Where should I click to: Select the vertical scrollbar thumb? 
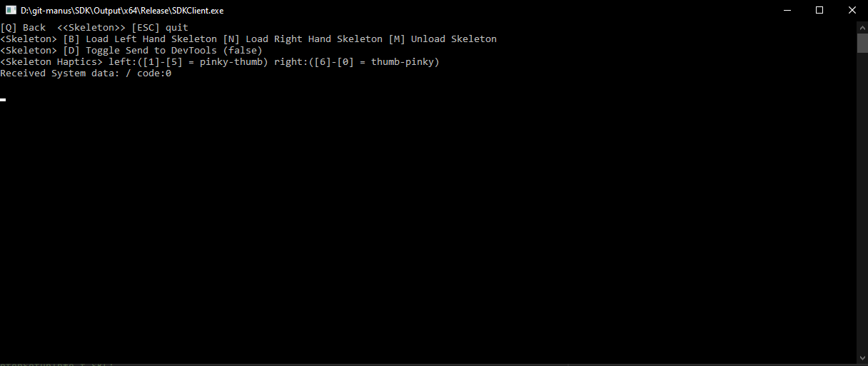click(862, 43)
